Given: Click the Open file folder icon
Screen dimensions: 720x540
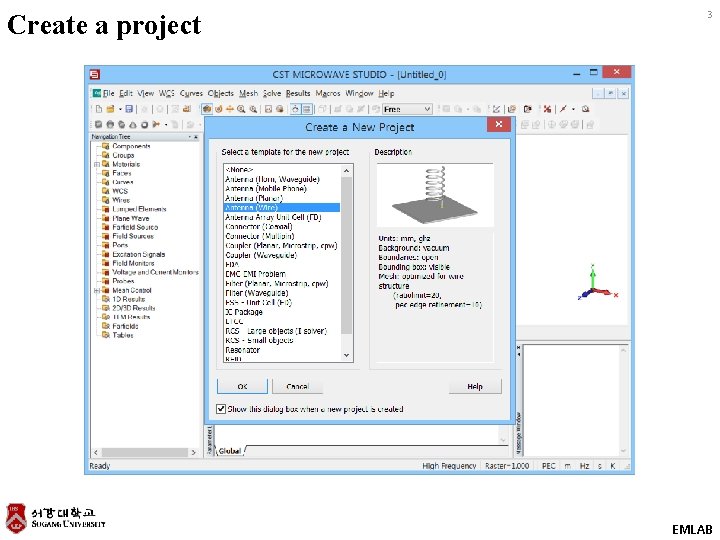Looking at the screenshot, I should (110, 109).
